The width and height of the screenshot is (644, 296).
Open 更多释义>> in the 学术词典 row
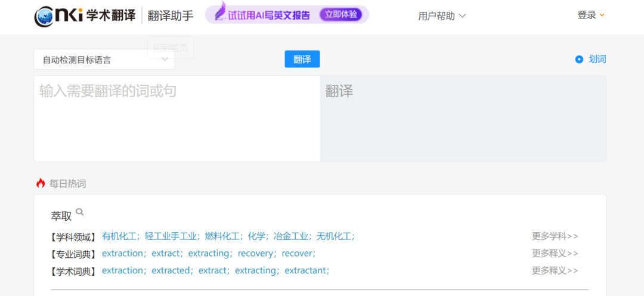tap(555, 270)
